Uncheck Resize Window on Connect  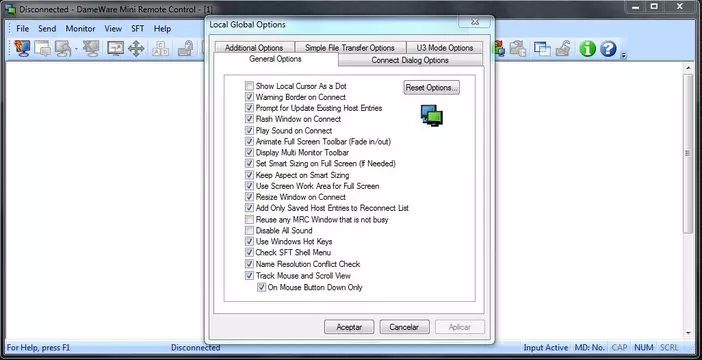[x=249, y=197]
